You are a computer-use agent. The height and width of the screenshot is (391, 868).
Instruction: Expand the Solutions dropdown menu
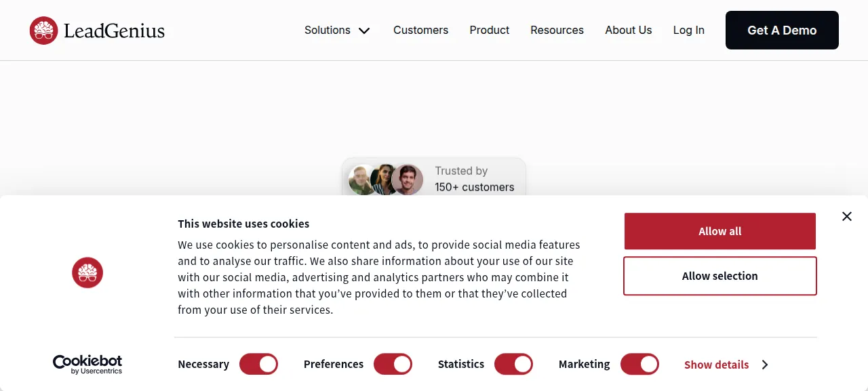[337, 30]
